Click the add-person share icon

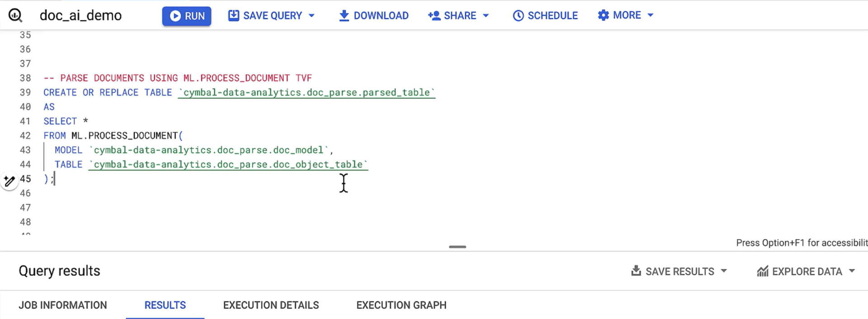434,15
